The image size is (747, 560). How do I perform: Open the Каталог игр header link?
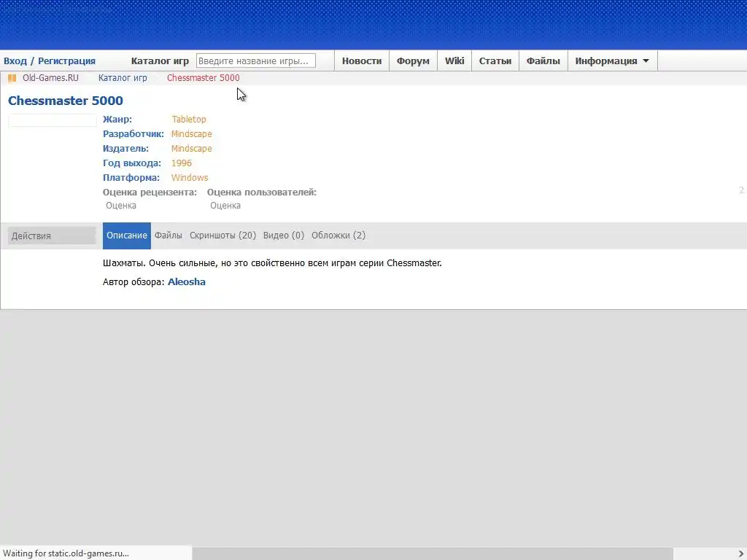click(160, 61)
